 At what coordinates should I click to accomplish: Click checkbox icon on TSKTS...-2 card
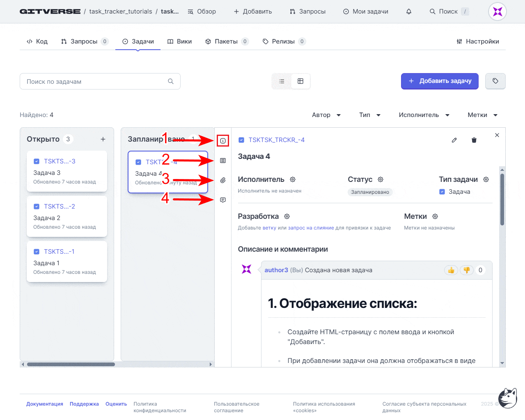(37, 207)
